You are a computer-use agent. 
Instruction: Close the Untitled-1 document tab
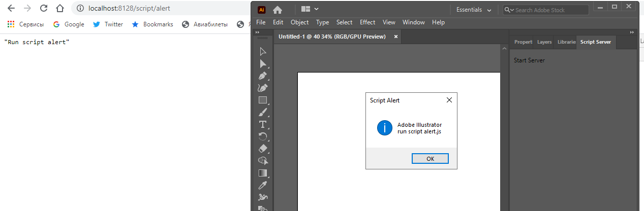click(x=396, y=37)
